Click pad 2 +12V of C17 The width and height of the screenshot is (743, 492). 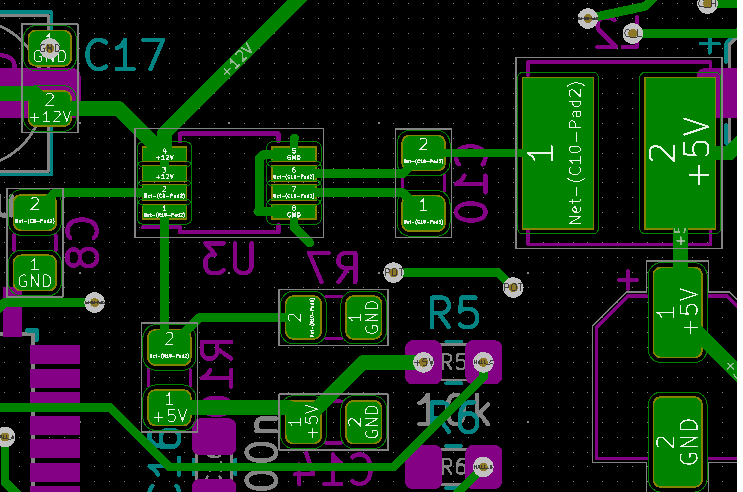tap(50, 109)
